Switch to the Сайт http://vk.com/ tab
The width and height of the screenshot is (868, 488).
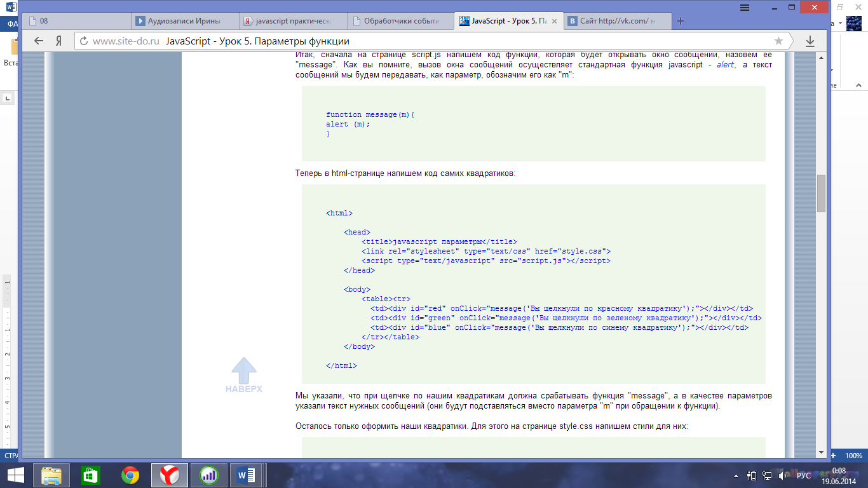coord(618,21)
